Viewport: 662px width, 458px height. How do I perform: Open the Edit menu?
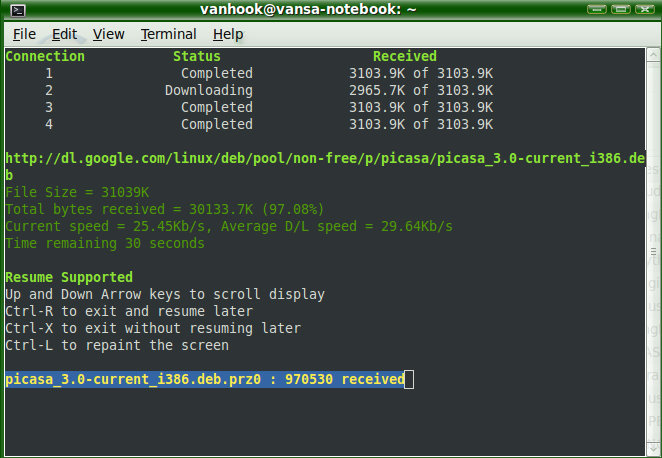pos(64,34)
